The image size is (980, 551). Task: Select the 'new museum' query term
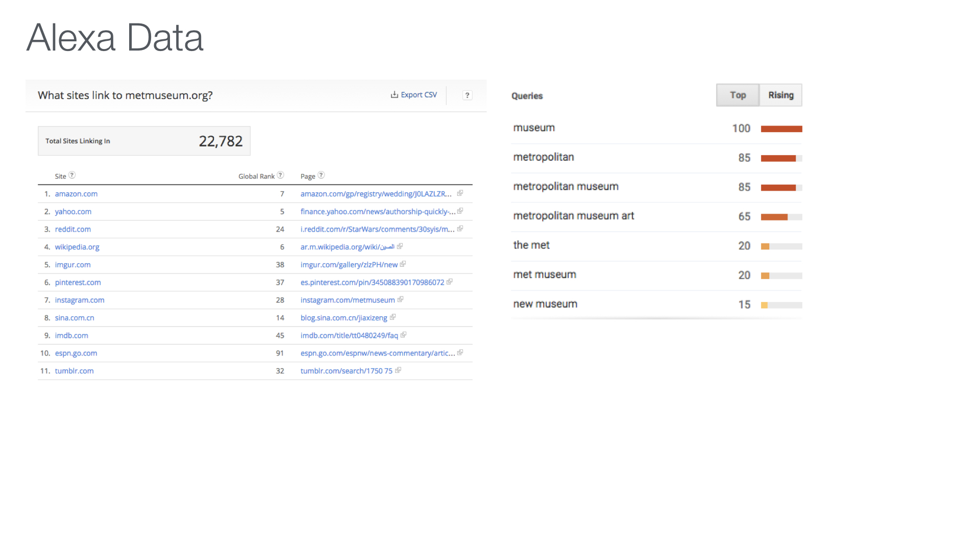pos(545,304)
